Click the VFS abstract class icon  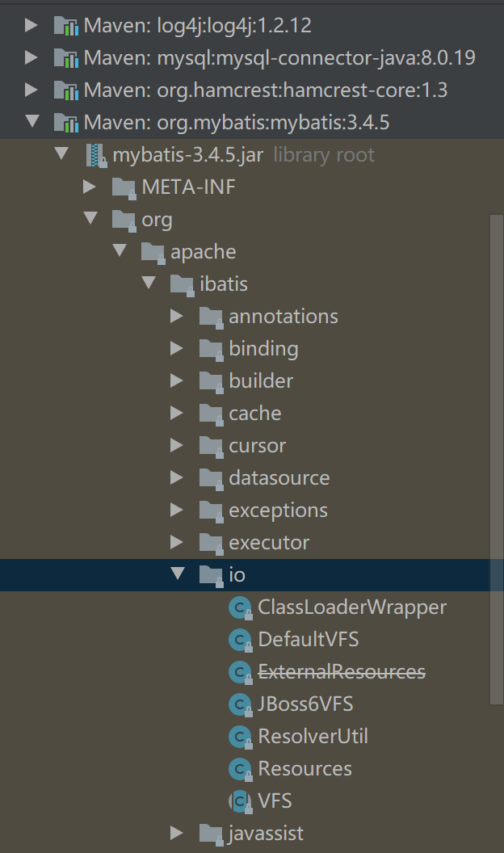pos(240,800)
